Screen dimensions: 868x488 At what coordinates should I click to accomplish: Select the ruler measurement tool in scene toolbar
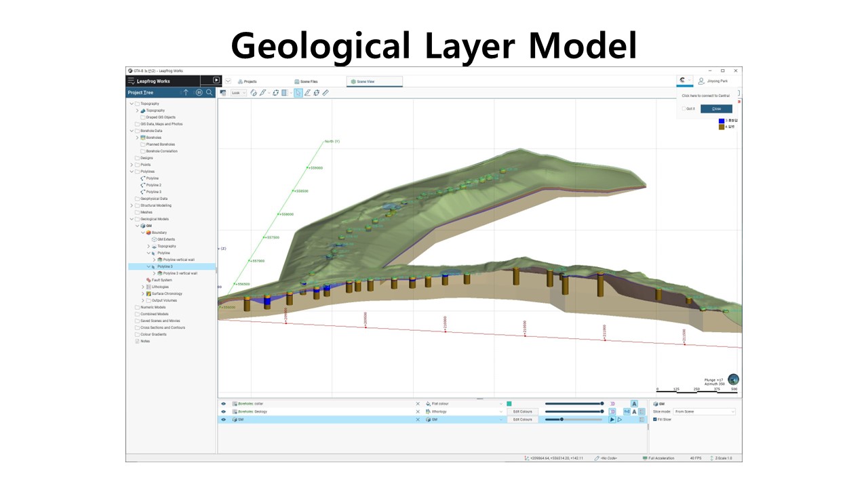[x=325, y=93]
